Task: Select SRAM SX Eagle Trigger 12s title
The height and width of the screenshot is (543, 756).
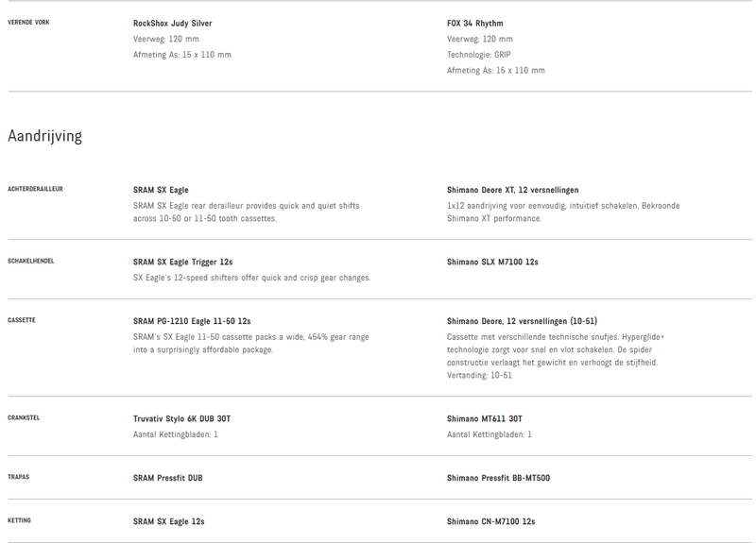Action: tap(182, 262)
